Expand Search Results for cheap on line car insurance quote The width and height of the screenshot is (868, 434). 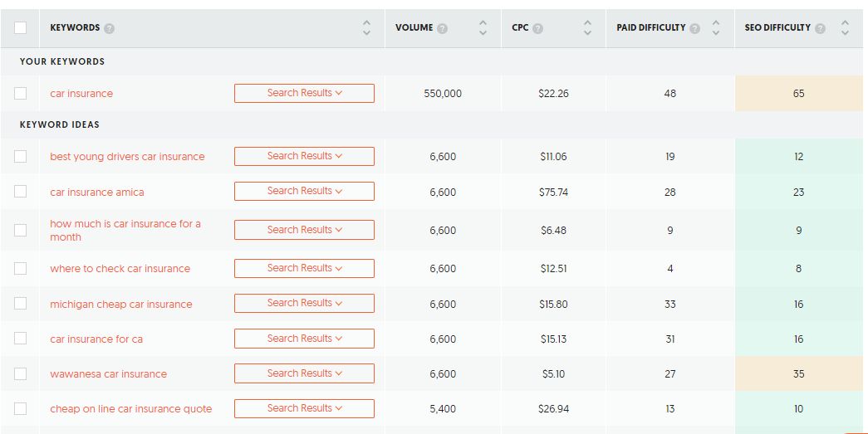[x=304, y=408]
